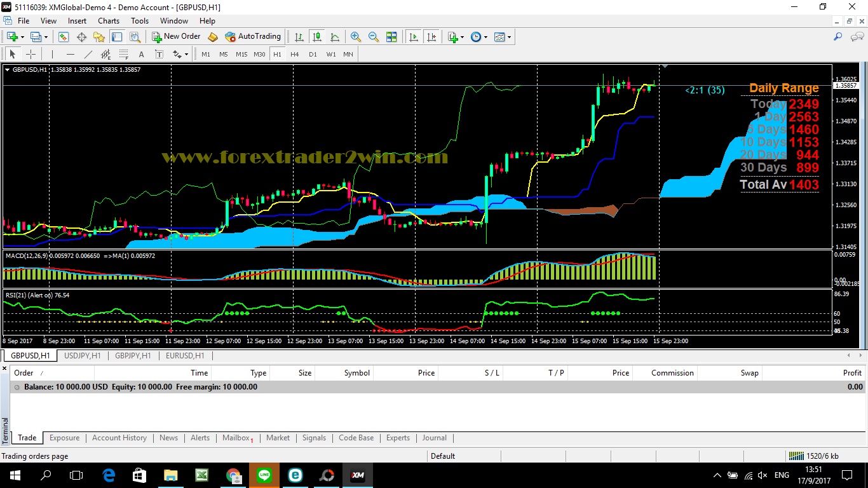Open the Templates dropdown
The image size is (868, 488).
pos(503,37)
